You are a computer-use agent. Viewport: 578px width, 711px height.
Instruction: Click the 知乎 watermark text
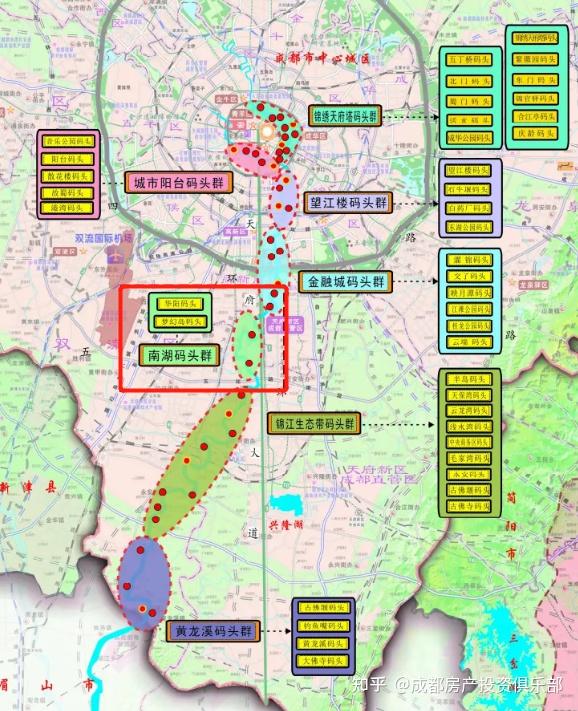point(370,684)
